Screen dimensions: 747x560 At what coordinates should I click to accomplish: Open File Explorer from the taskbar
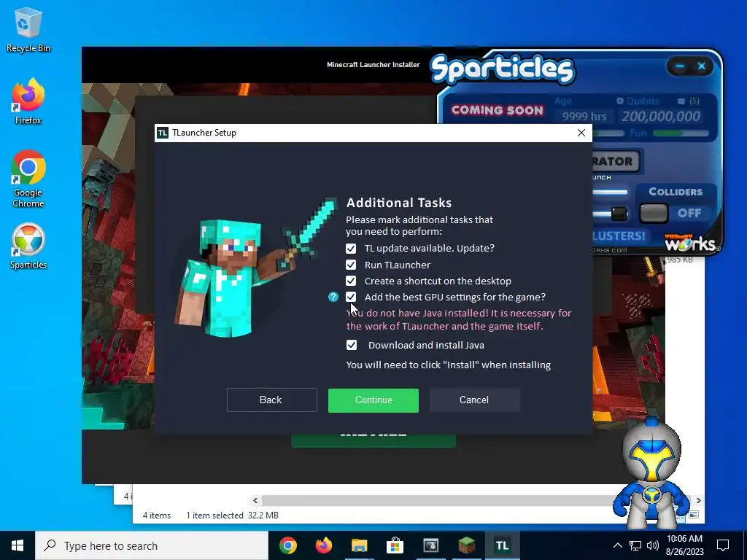(x=359, y=545)
